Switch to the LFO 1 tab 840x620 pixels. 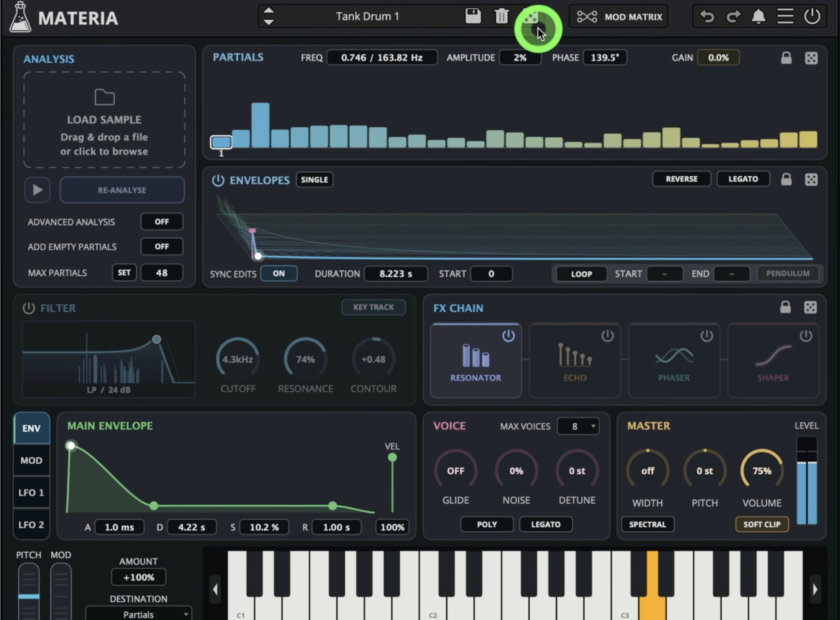pos(31,493)
